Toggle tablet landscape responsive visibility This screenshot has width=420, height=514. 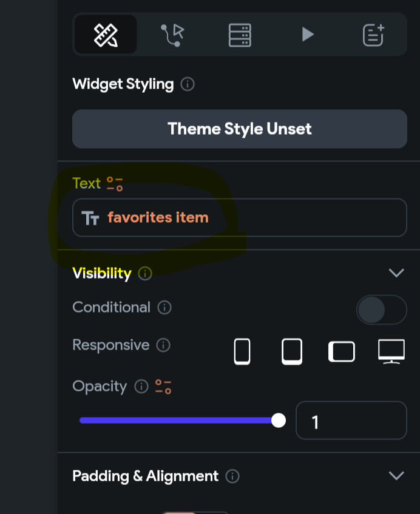[x=342, y=351]
